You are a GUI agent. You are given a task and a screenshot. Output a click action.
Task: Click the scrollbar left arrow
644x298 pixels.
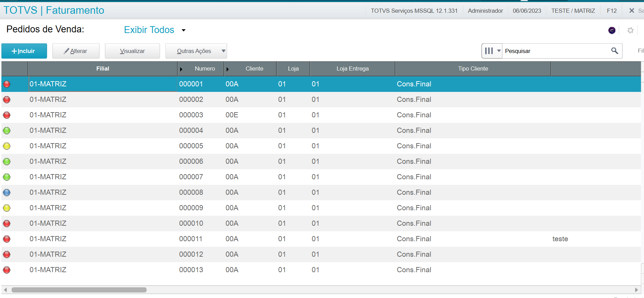[x=5, y=290]
